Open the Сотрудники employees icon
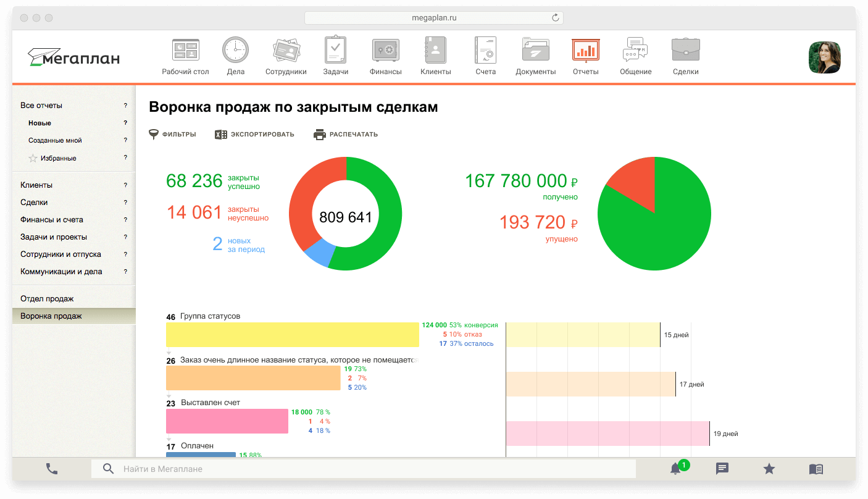 tap(286, 51)
